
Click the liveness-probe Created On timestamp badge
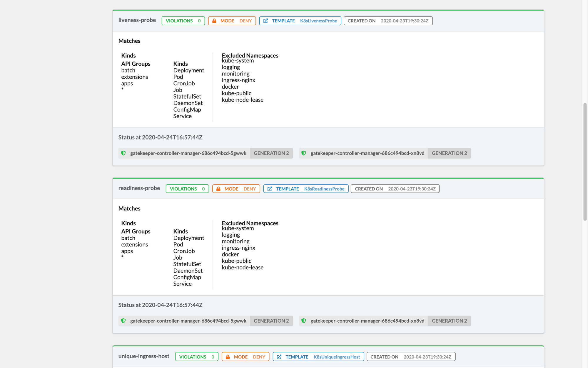[388, 21]
